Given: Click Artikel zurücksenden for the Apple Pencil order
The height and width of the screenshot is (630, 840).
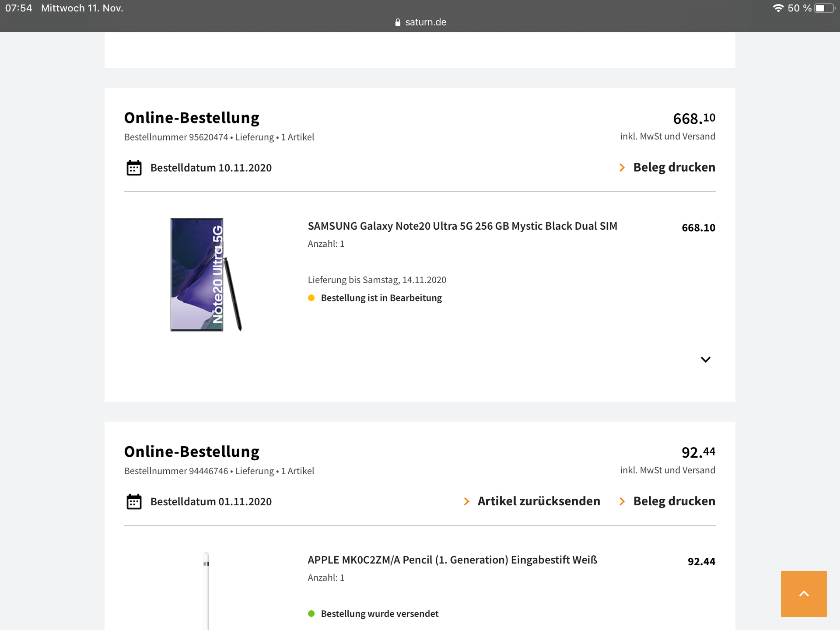Looking at the screenshot, I should (532, 501).
